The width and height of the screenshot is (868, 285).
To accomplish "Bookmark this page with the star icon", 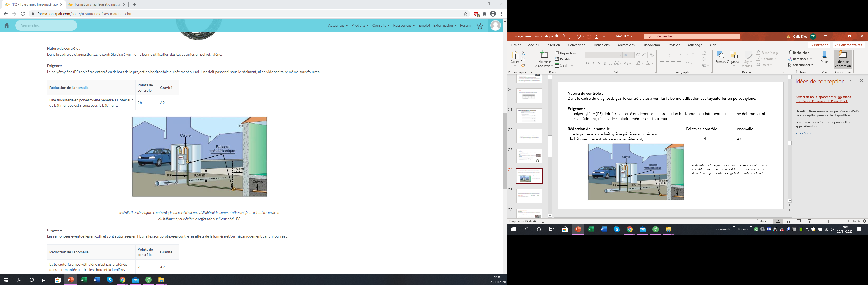I will coord(465,14).
